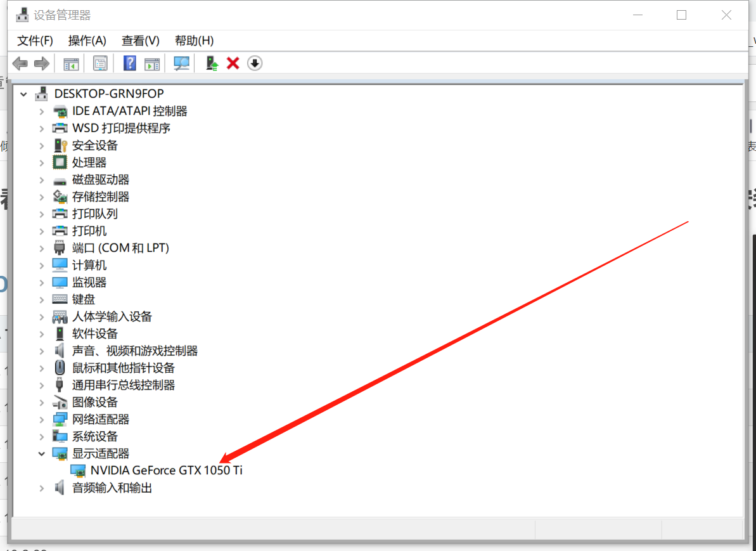Viewport: 756px width, 551px height.
Task: Collapse the DESKTOP-GRN9FOP root node
Action: pyautogui.click(x=23, y=94)
